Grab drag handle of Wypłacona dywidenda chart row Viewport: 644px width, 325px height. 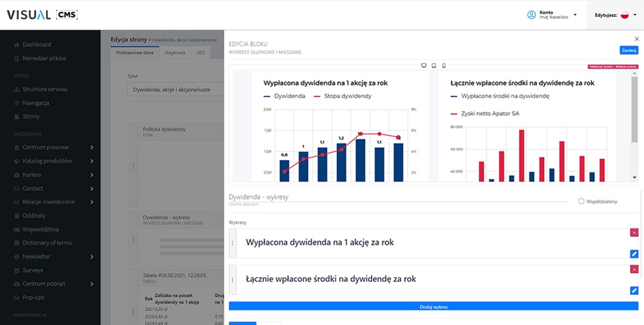(x=233, y=243)
